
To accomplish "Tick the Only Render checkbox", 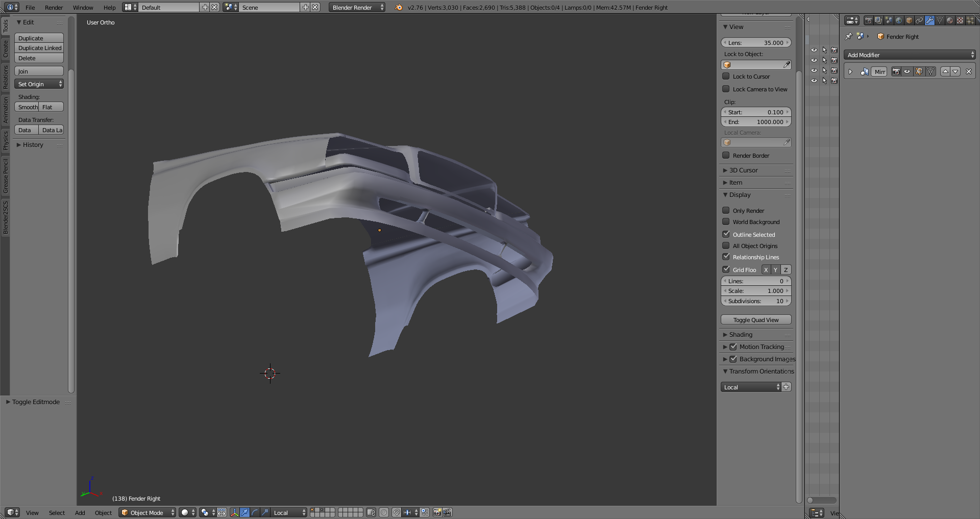I will click(726, 210).
